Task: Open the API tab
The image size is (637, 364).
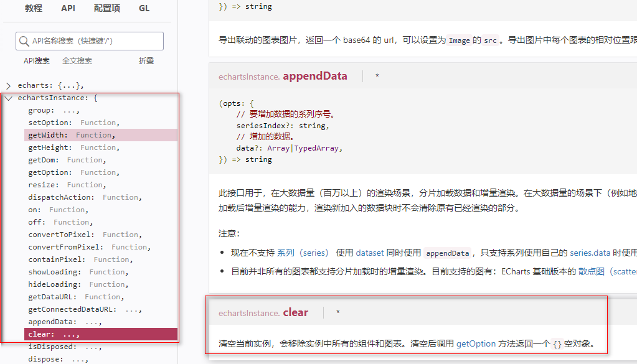Action: tap(68, 8)
